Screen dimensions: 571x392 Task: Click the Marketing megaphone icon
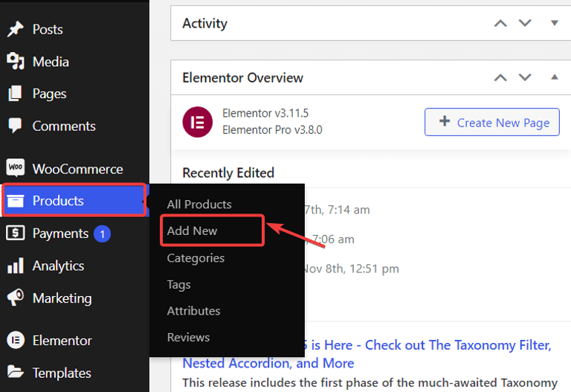16,298
